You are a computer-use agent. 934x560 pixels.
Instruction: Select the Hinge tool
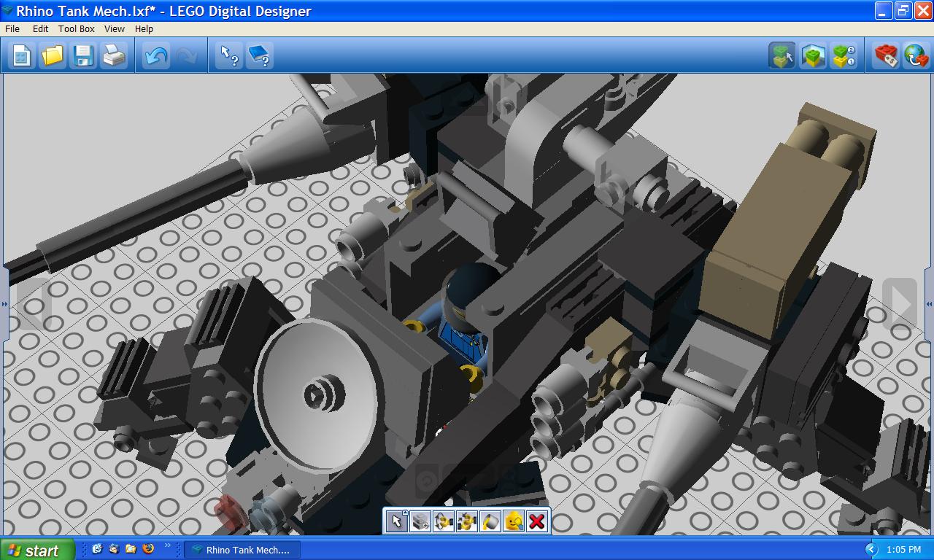444,521
